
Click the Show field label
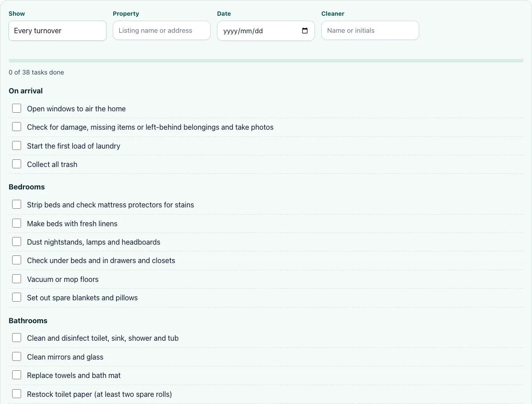pyautogui.click(x=17, y=13)
